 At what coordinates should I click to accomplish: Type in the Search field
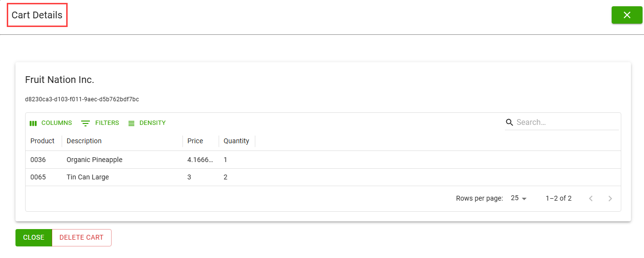click(x=565, y=122)
